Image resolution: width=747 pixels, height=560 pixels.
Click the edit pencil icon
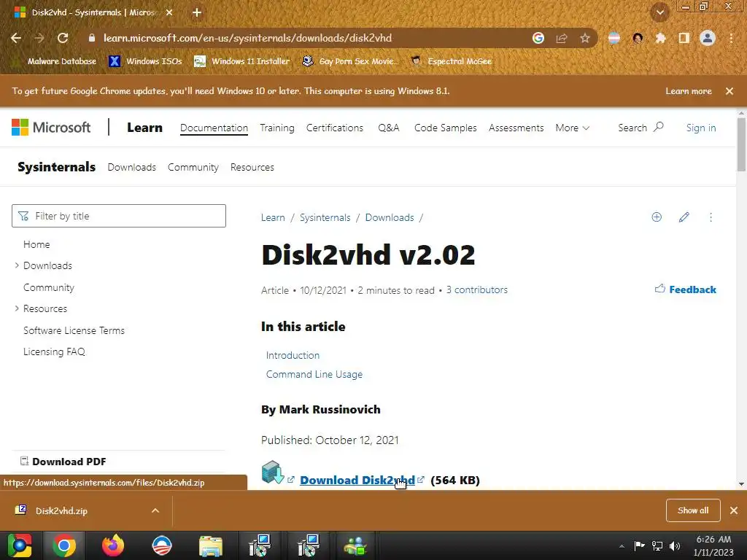684,217
